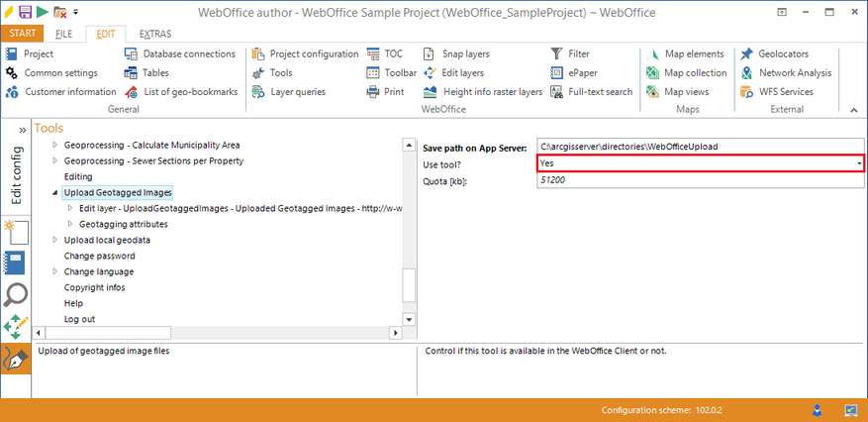Select the Change password tree item
Screen dimensions: 868x422
[x=99, y=256]
